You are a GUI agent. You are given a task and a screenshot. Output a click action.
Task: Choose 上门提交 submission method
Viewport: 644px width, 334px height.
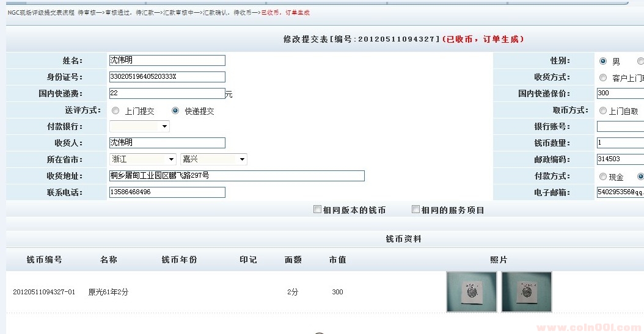115,111
